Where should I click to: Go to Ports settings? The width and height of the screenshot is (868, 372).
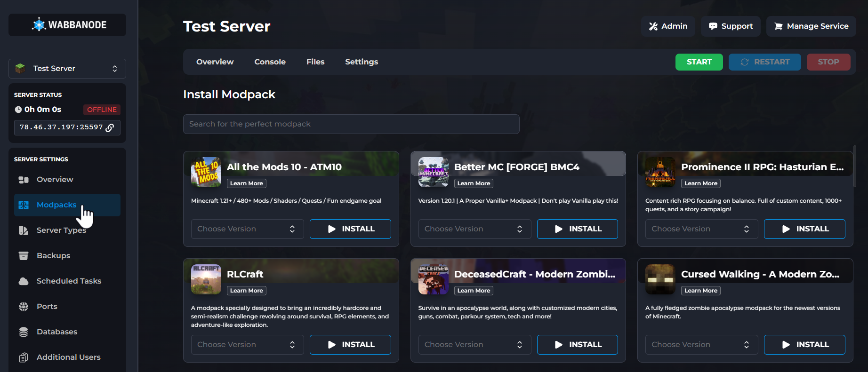tap(47, 306)
